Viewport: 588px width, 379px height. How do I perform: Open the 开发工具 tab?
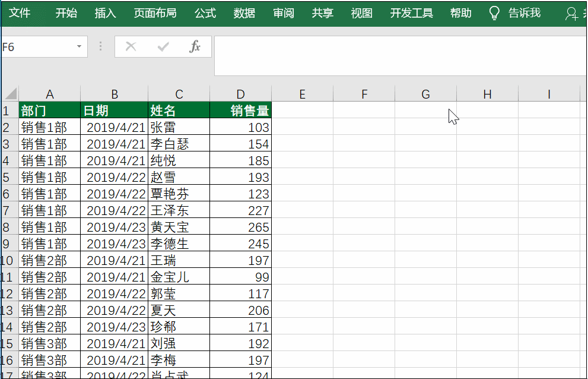click(411, 12)
